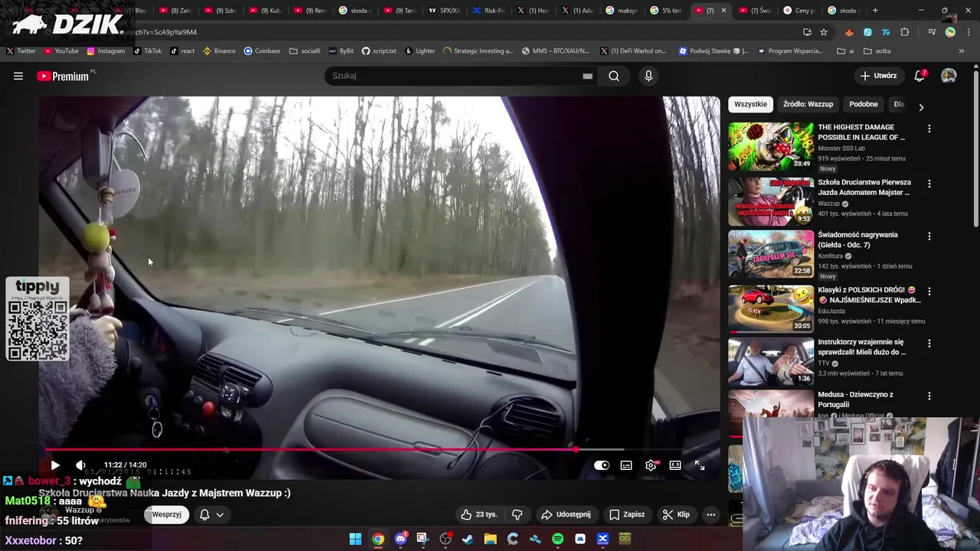This screenshot has height=551, width=980.
Task: Open player settings gear
Action: click(651, 465)
